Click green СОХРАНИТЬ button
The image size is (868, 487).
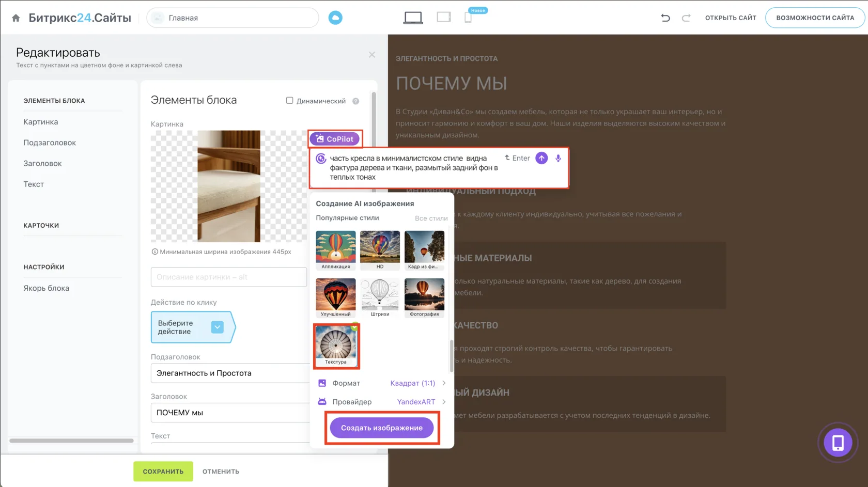[163, 472]
